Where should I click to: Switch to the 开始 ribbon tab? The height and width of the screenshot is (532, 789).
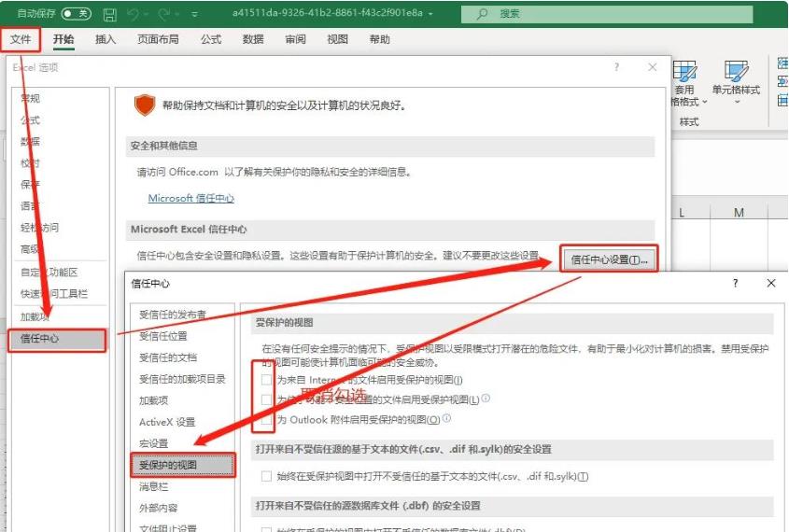click(63, 39)
